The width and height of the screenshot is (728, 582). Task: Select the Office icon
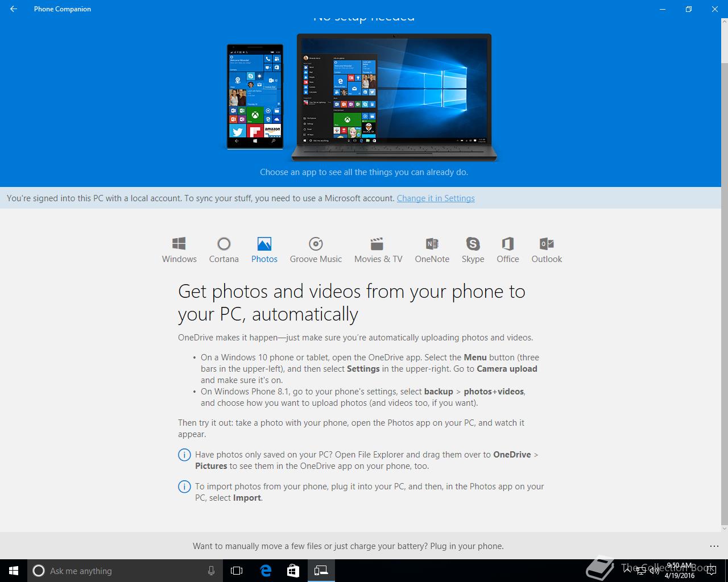pos(507,244)
